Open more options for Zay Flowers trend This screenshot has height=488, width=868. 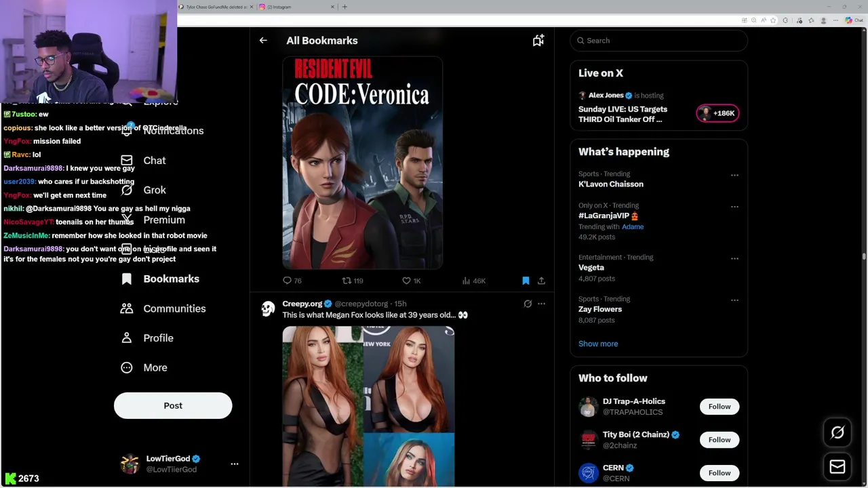734,300
